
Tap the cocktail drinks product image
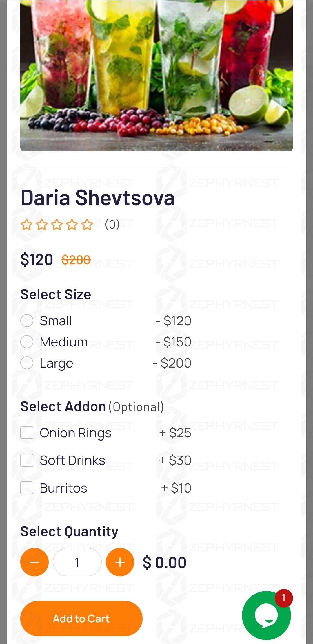pyautogui.click(x=156, y=75)
